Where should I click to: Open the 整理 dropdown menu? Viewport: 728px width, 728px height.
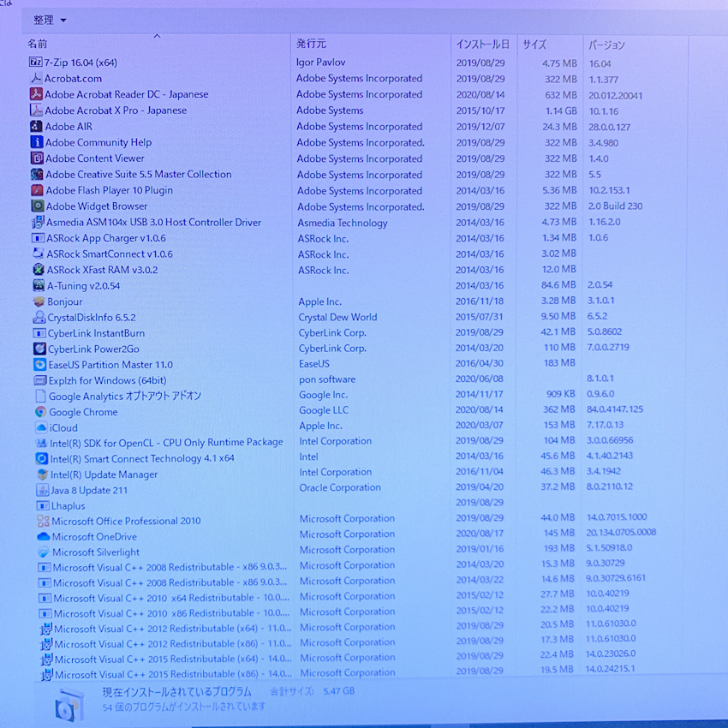pos(50,20)
